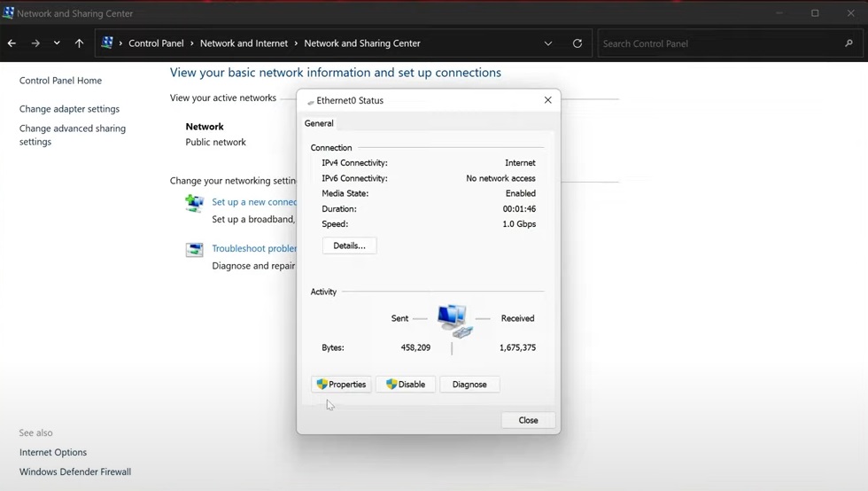Click the duration value 00:01:46
This screenshot has width=868, height=491.
point(519,208)
